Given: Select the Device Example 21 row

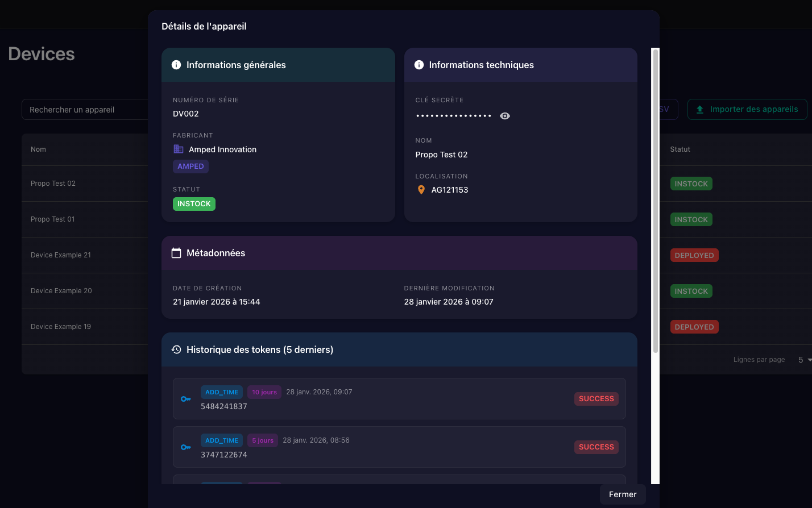Looking at the screenshot, I should click(x=61, y=255).
